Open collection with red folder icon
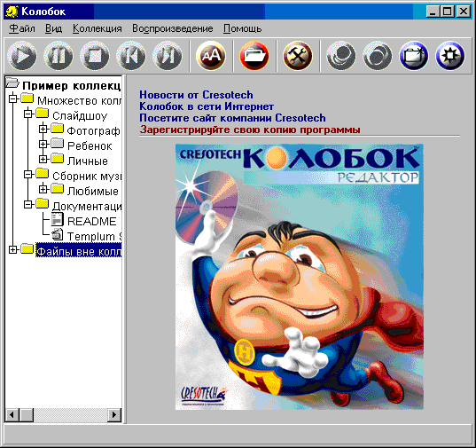Image resolution: width=476 pixels, height=448 pixels. coord(254,56)
